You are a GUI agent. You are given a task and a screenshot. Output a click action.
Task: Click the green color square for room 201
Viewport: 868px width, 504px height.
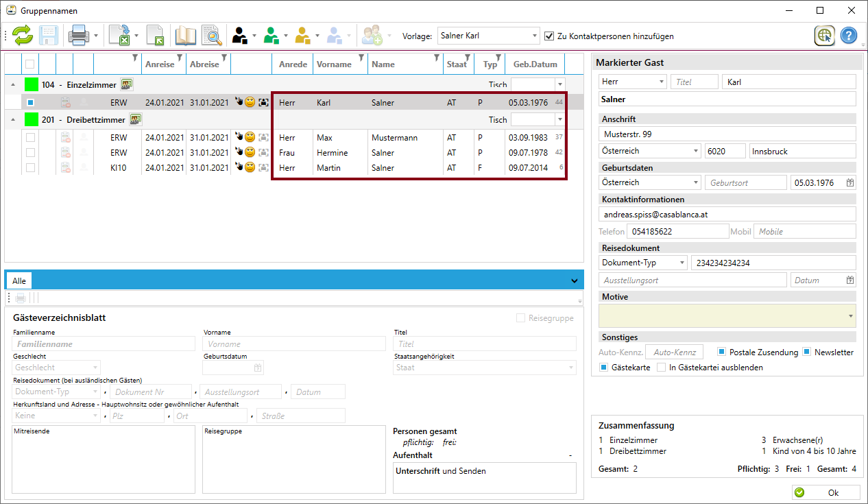pos(32,119)
